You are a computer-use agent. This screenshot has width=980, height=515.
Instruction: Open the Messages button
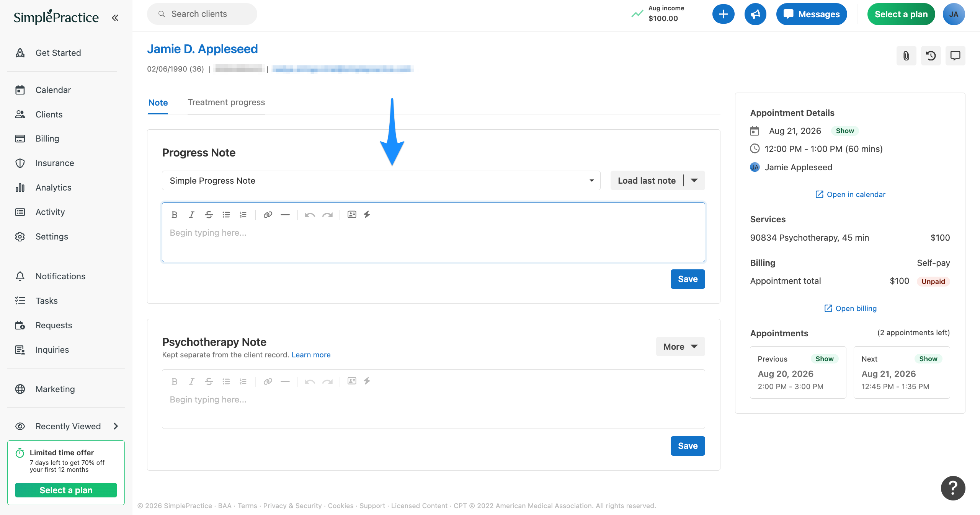point(812,14)
